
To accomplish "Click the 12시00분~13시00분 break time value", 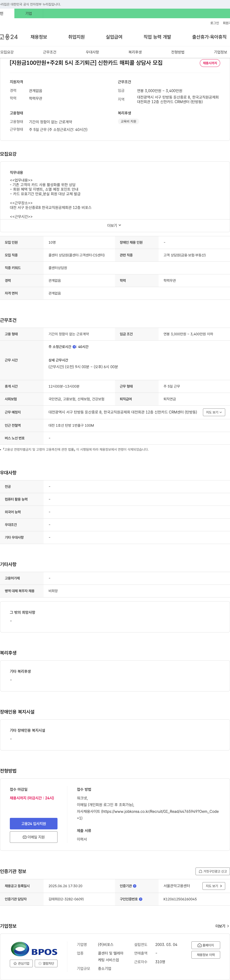I will [64, 387].
